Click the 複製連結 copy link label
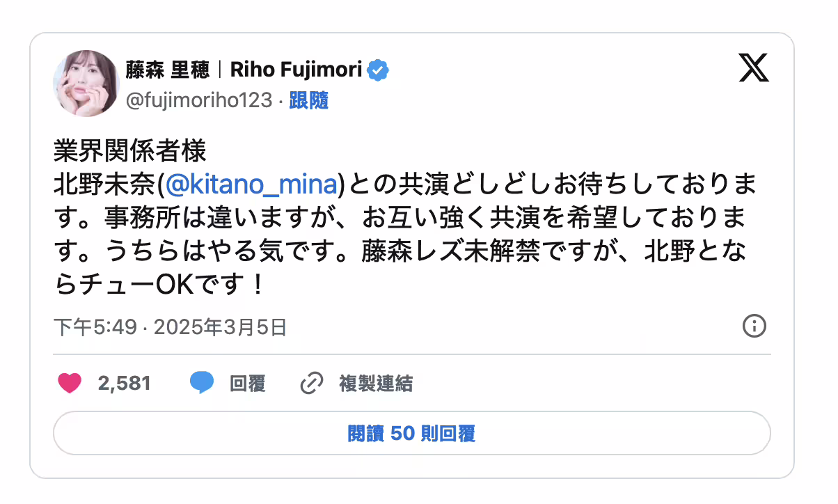The height and width of the screenshot is (504, 838). (x=376, y=383)
